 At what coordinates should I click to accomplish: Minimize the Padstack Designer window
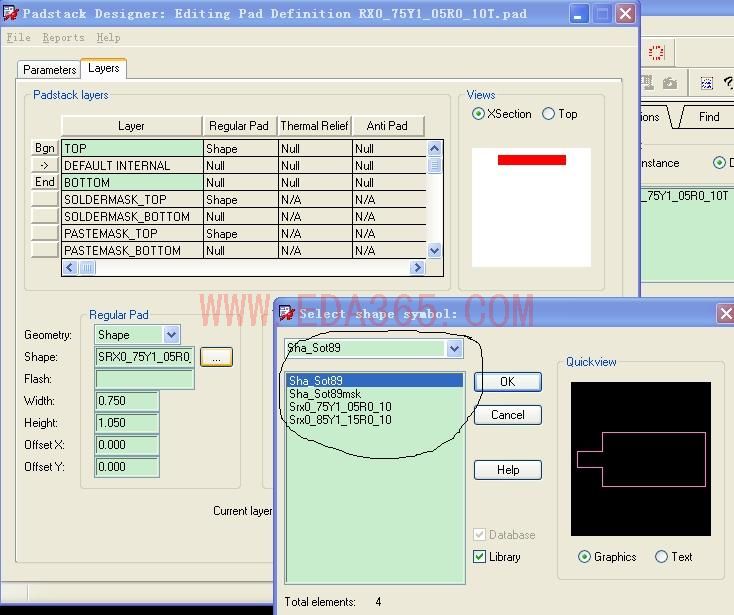[x=579, y=14]
